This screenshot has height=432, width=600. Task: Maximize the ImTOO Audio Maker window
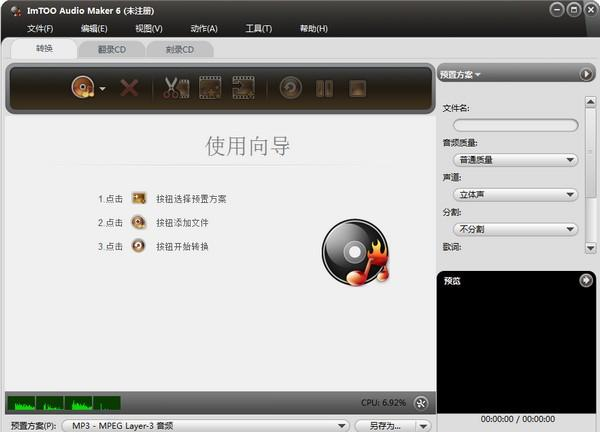click(x=574, y=10)
